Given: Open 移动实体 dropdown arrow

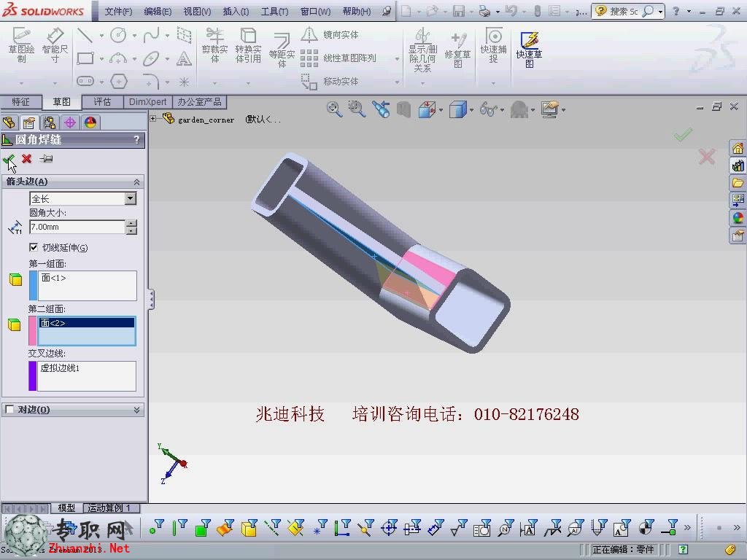Looking at the screenshot, I should 397,82.
